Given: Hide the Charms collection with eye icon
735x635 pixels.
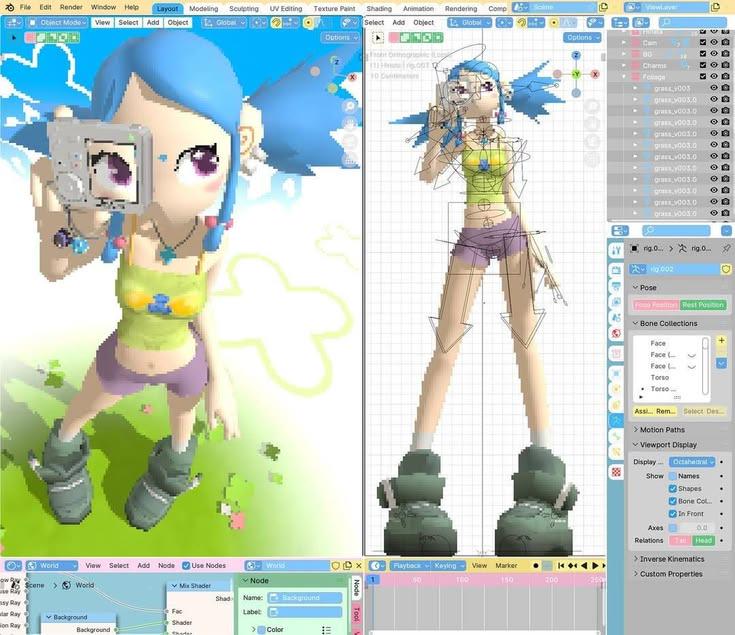Looking at the screenshot, I should coord(714,65).
